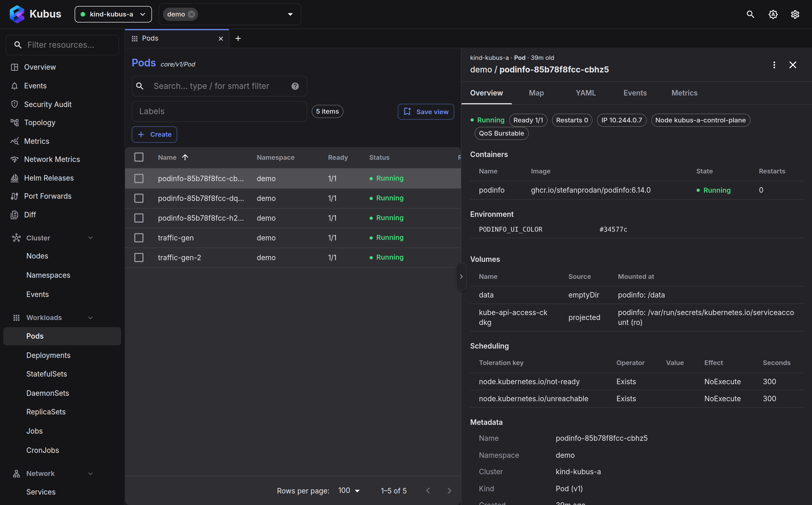The image size is (812, 505).
Task: Open CronJobs in sidebar
Action: pyautogui.click(x=62, y=450)
